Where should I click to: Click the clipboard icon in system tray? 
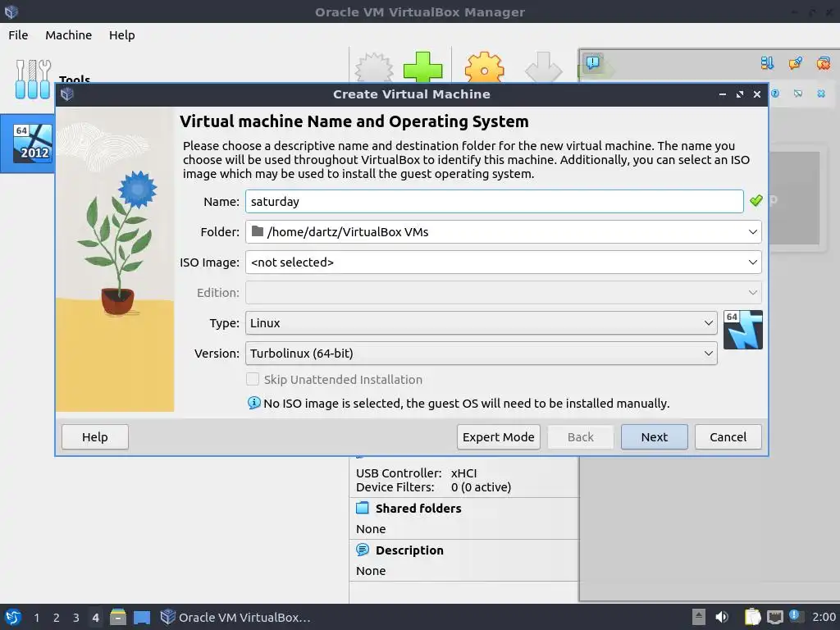pos(753,617)
